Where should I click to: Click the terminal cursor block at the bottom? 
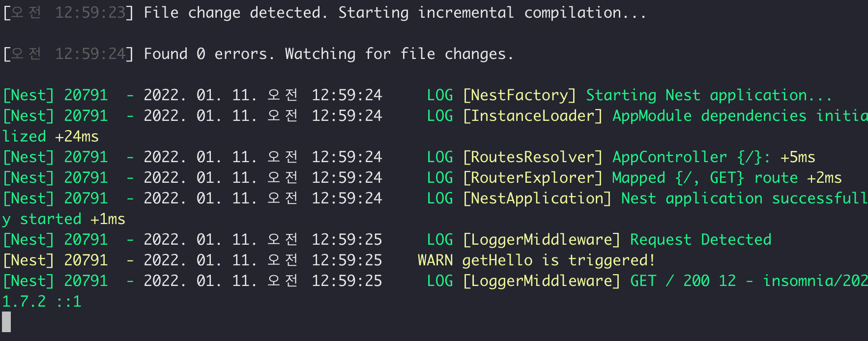tap(6, 322)
